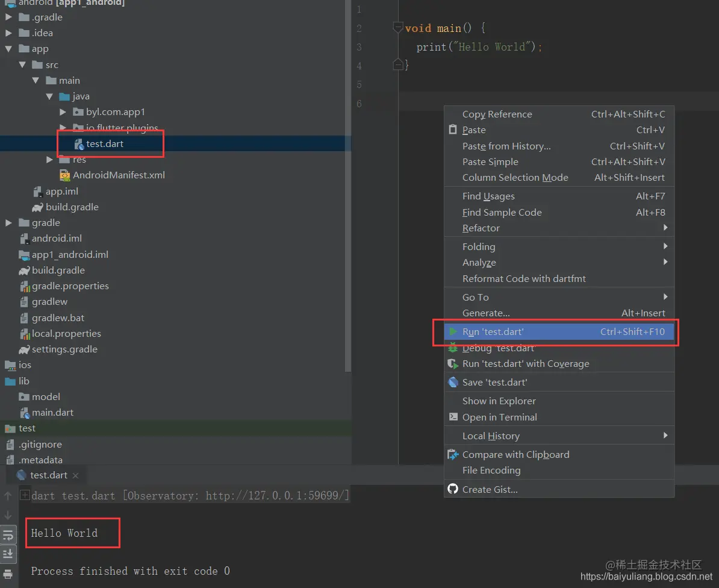Choose Show in Explorer
Image resolution: width=719 pixels, height=588 pixels.
point(559,401)
